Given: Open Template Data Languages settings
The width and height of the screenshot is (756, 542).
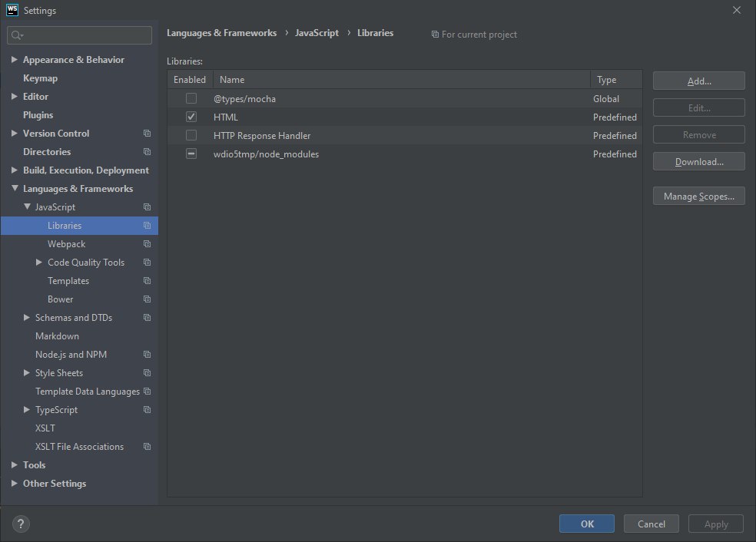Looking at the screenshot, I should (x=88, y=392).
